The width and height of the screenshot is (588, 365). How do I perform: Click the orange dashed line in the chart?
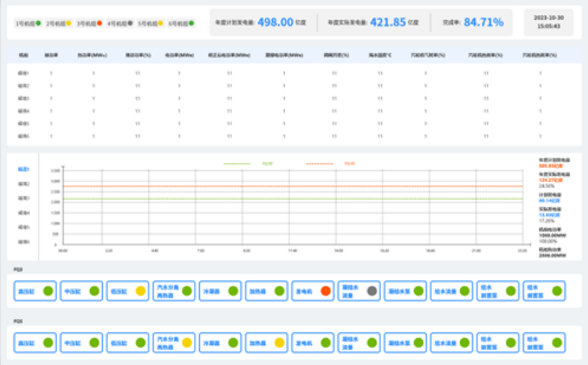coord(296,187)
